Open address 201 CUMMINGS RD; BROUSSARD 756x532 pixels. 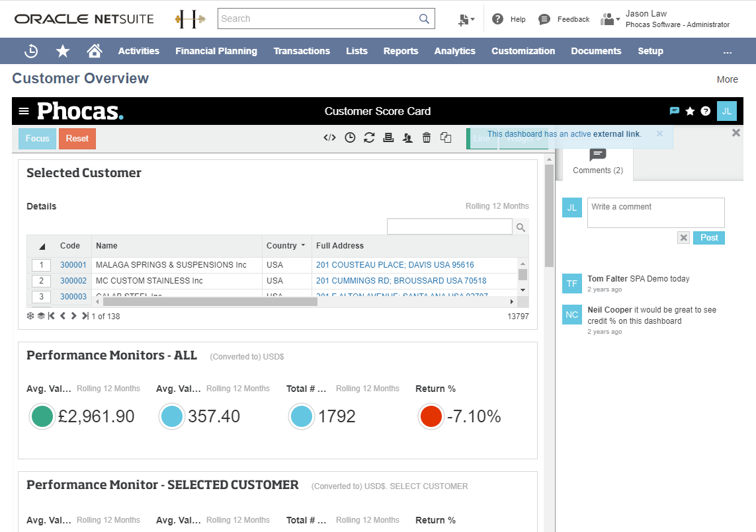(x=401, y=281)
